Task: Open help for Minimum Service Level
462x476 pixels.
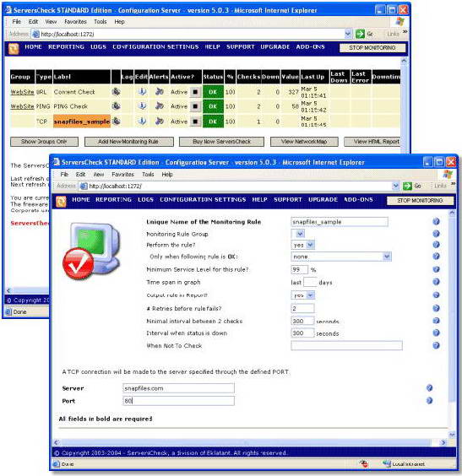Action: pyautogui.click(x=436, y=269)
